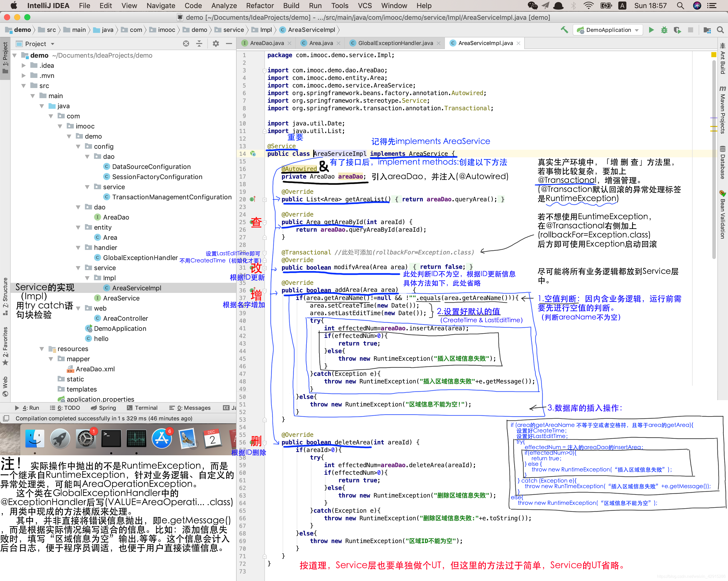Toggle the Maven Projects side panel
The image size is (728, 581).
coord(723,110)
